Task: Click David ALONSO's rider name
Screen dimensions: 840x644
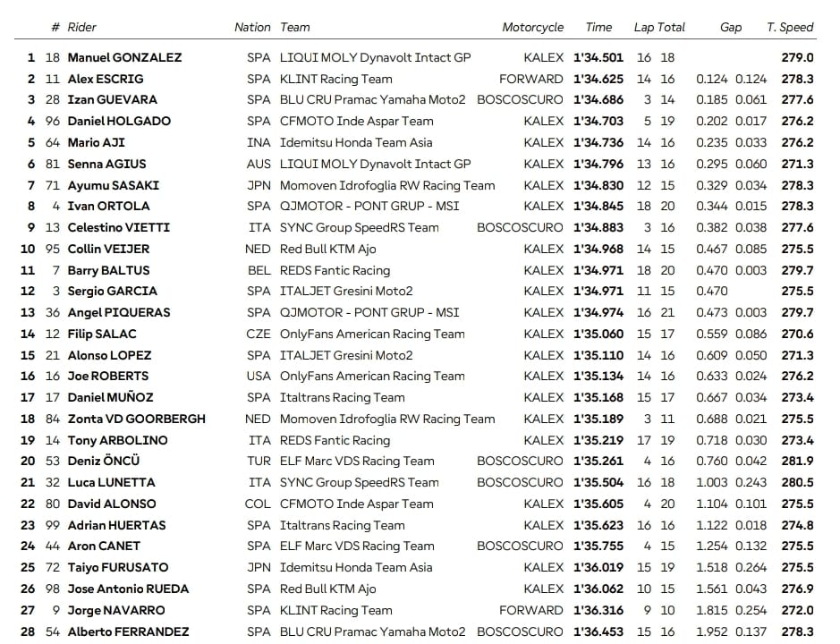Action: [x=111, y=504]
